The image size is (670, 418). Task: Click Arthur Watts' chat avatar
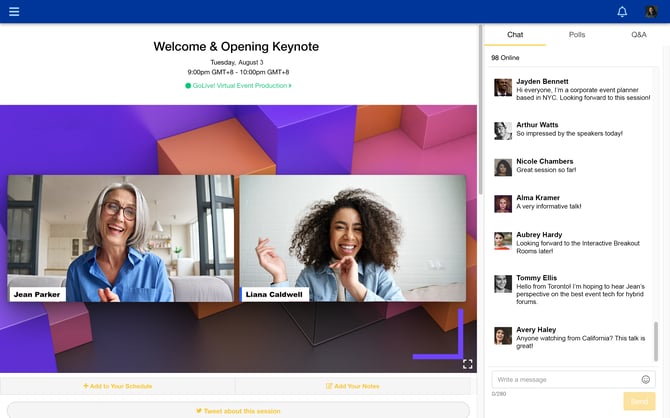click(x=503, y=130)
